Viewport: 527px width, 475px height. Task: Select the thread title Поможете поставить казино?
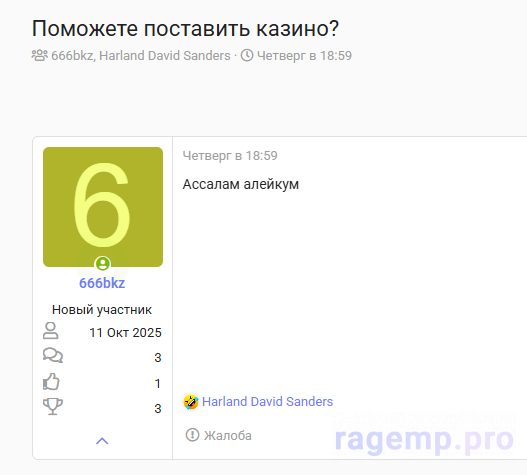point(185,28)
